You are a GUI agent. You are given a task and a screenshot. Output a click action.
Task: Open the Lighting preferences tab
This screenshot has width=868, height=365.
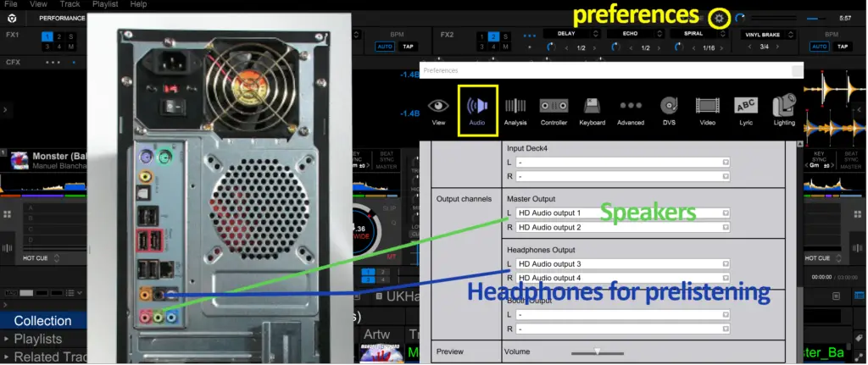[784, 111]
